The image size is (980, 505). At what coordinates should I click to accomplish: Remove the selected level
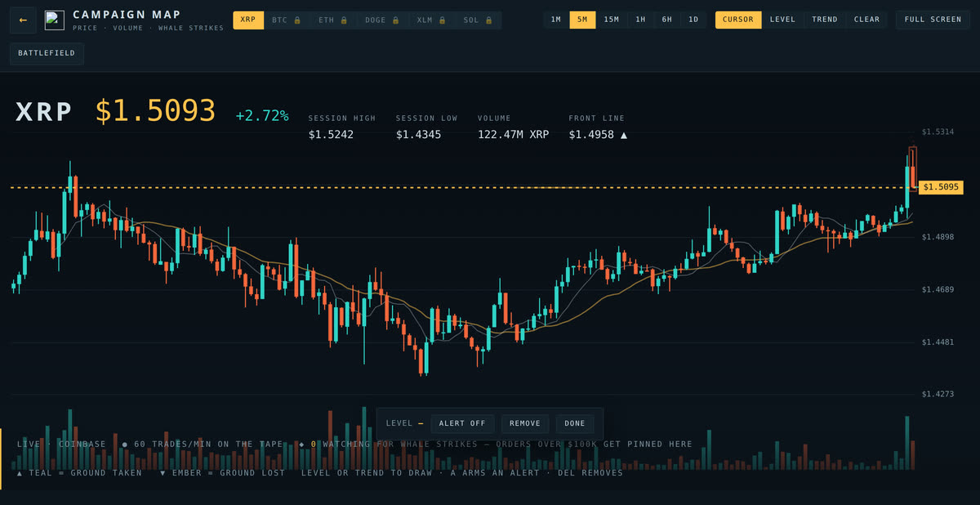tap(525, 423)
